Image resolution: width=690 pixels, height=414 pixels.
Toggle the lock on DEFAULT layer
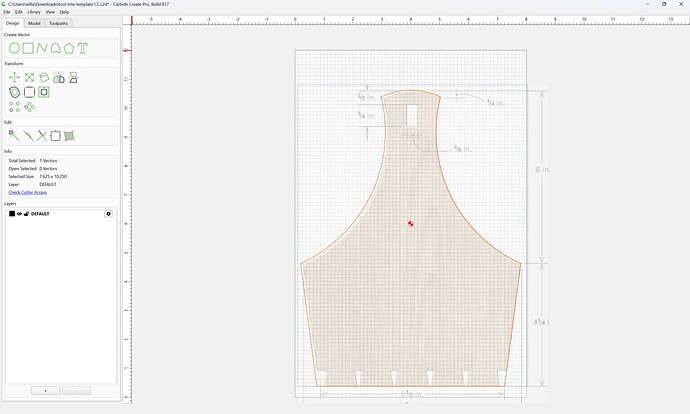coord(26,214)
